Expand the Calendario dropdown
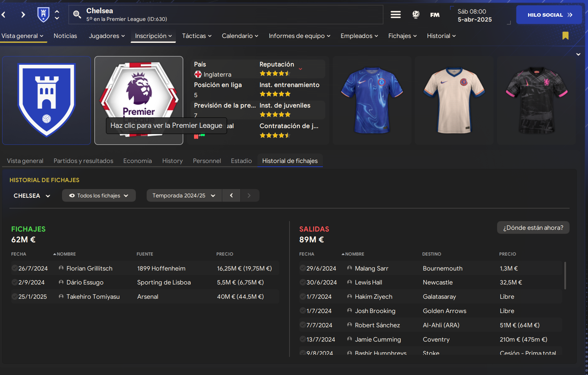The width and height of the screenshot is (588, 375). pos(240,36)
